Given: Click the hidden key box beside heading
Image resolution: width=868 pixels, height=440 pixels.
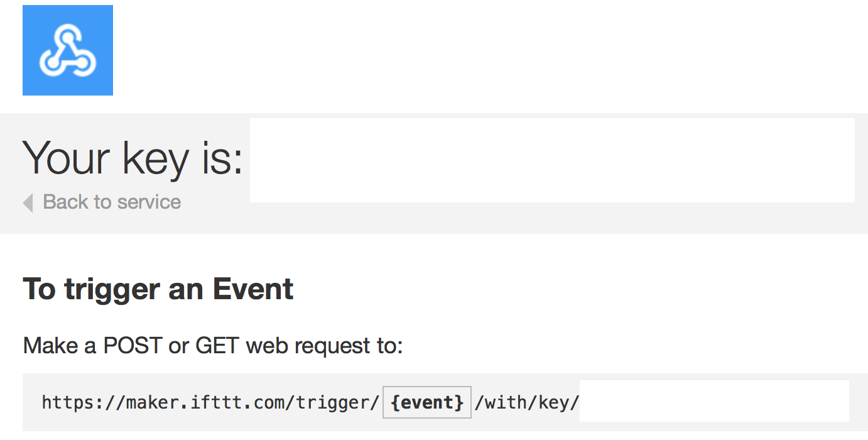Looking at the screenshot, I should (552, 160).
